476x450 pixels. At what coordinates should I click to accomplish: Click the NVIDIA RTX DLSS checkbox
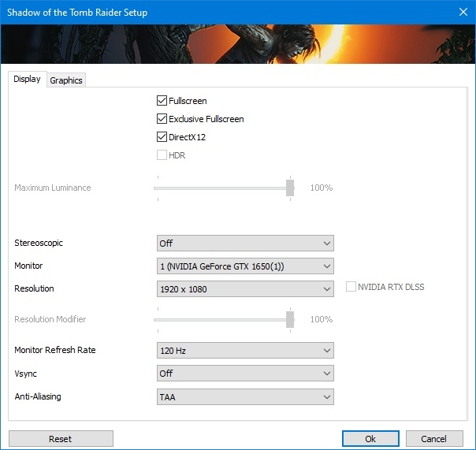click(x=351, y=287)
